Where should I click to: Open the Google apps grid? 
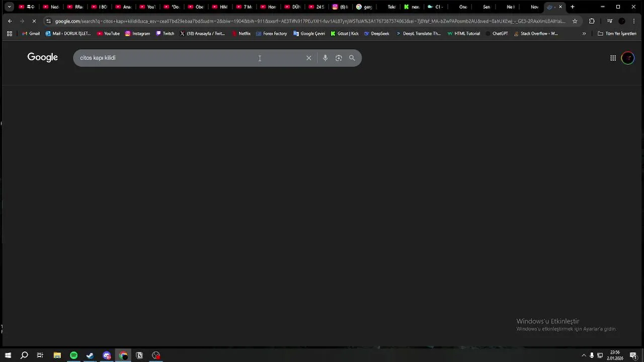613,58
